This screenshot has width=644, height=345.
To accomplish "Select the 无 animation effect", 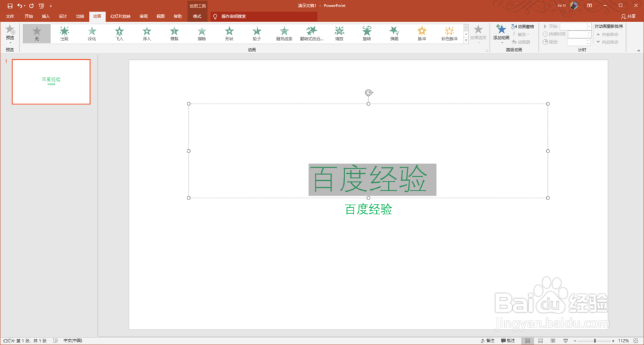I will (37, 33).
